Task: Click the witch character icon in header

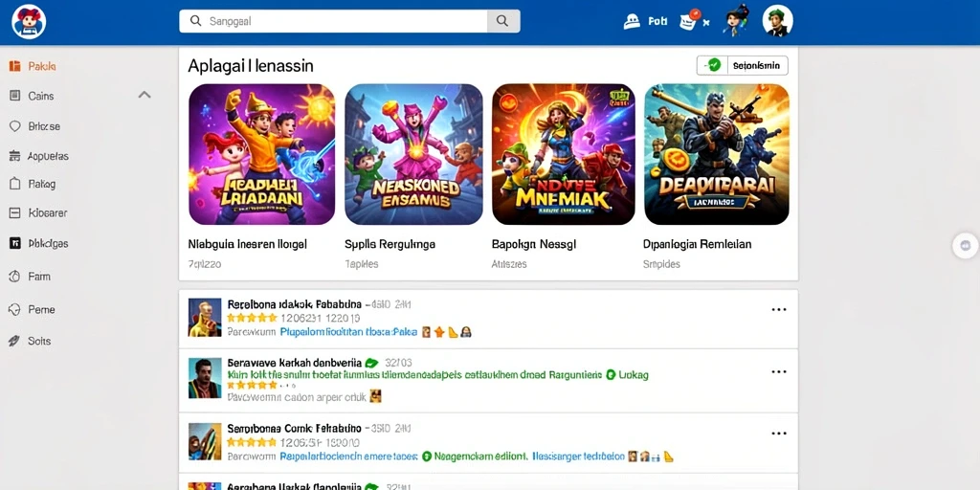Action: pos(736,21)
